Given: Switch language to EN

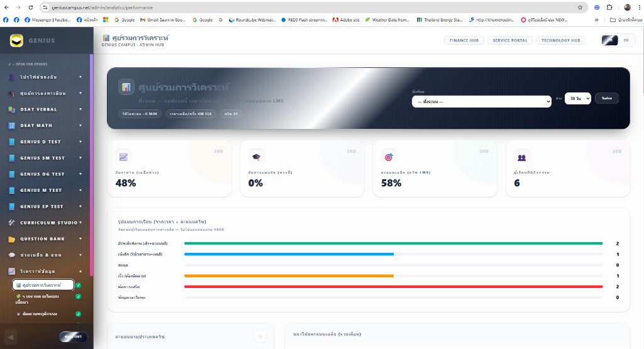Looking at the screenshot, I should coord(626,40).
